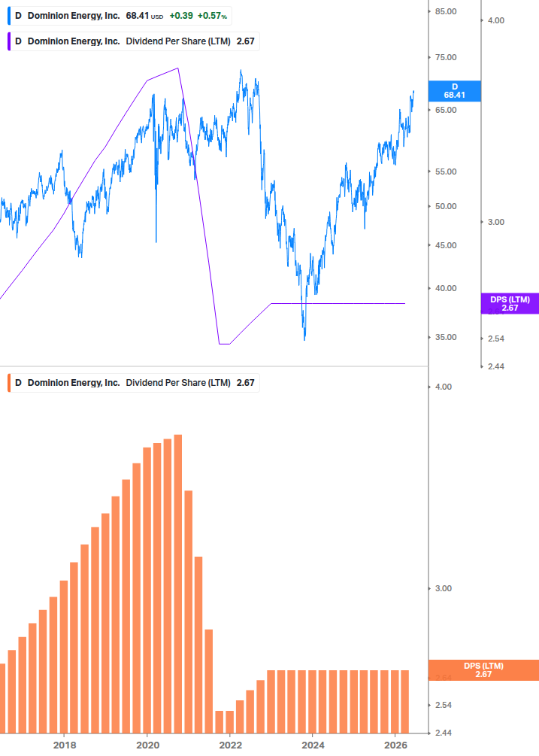Click the 3.00 label on lower pane axis
Image resolution: width=539 pixels, height=756 pixels.
coord(444,589)
